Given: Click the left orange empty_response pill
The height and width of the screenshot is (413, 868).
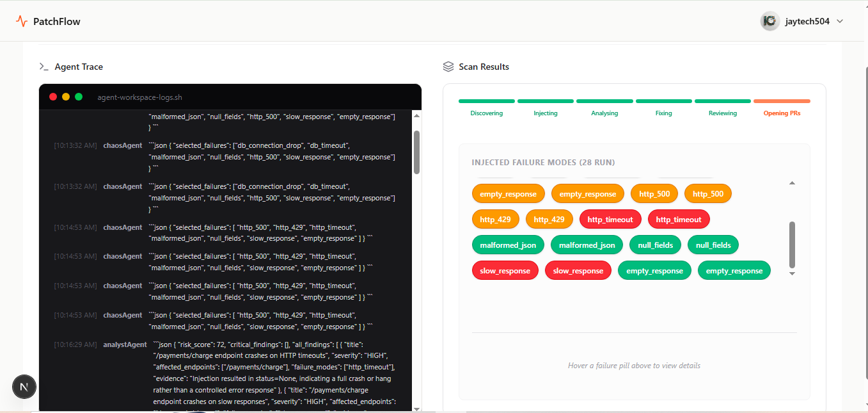Looking at the screenshot, I should point(509,194).
